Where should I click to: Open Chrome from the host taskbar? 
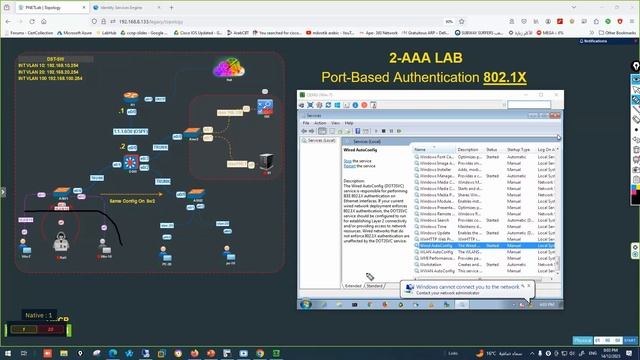tap(260, 353)
